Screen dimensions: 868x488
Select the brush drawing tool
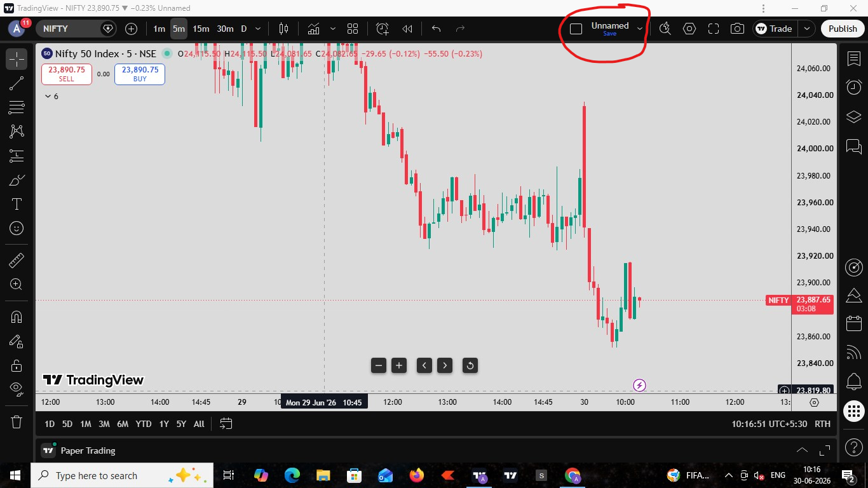pos(17,180)
